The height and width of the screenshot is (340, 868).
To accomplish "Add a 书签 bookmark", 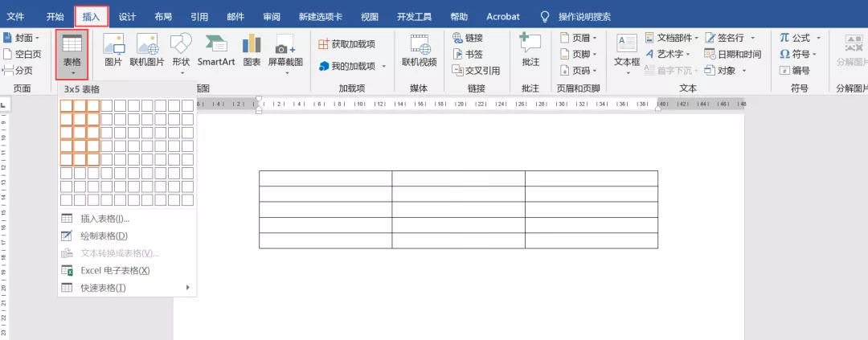I will (468, 55).
